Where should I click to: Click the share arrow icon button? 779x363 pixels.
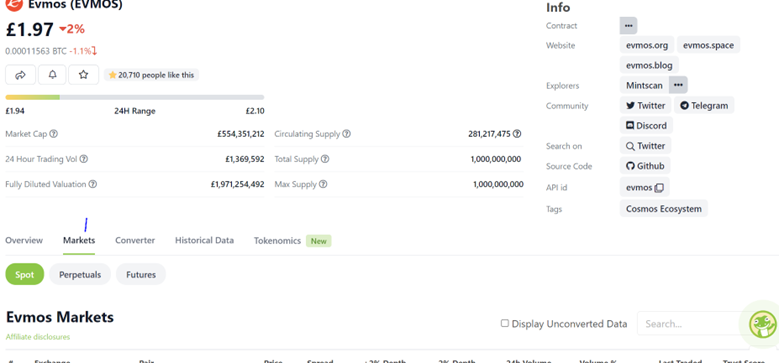click(20, 75)
